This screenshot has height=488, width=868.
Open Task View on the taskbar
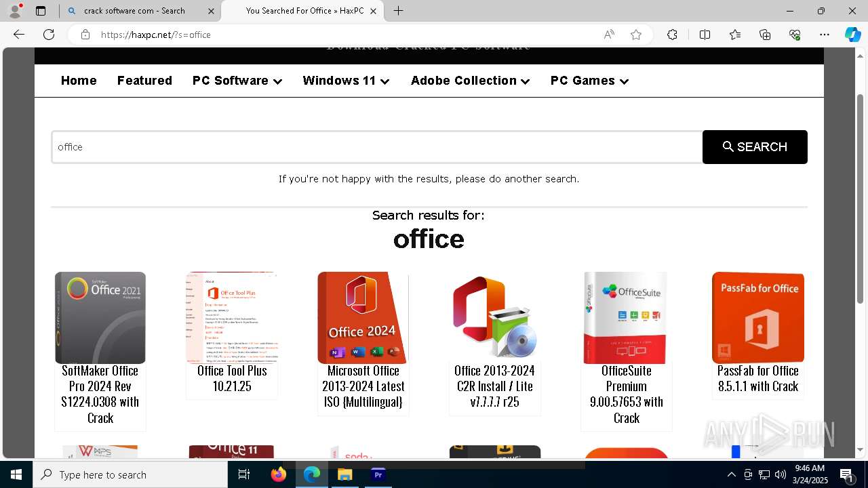tap(244, 474)
